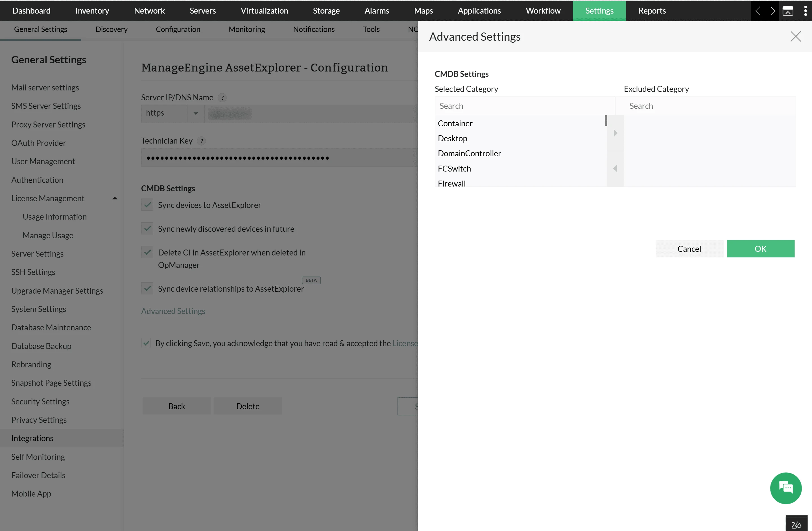This screenshot has height=531, width=812.
Task: Switch to the Tools tab
Action: (371, 29)
